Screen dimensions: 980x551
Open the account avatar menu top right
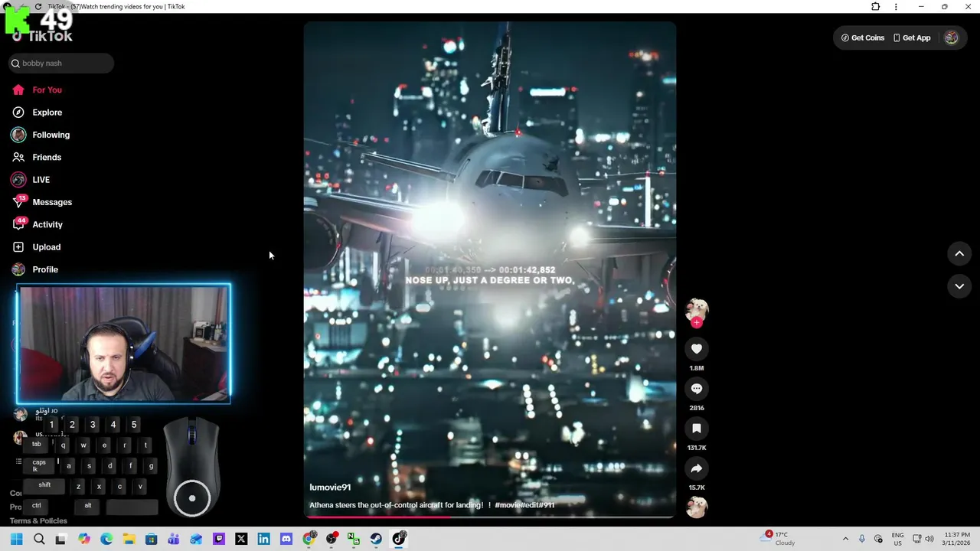951,37
